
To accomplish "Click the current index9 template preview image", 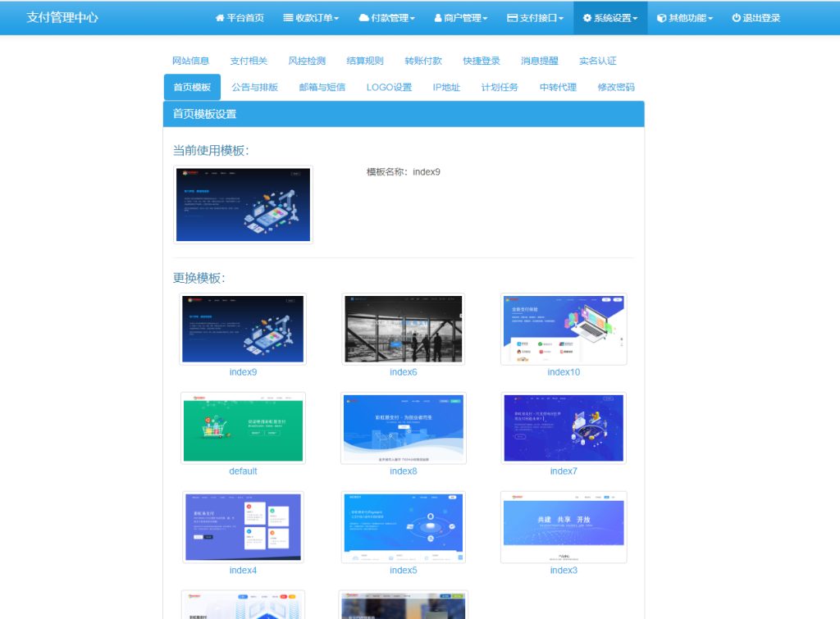I will (x=243, y=204).
